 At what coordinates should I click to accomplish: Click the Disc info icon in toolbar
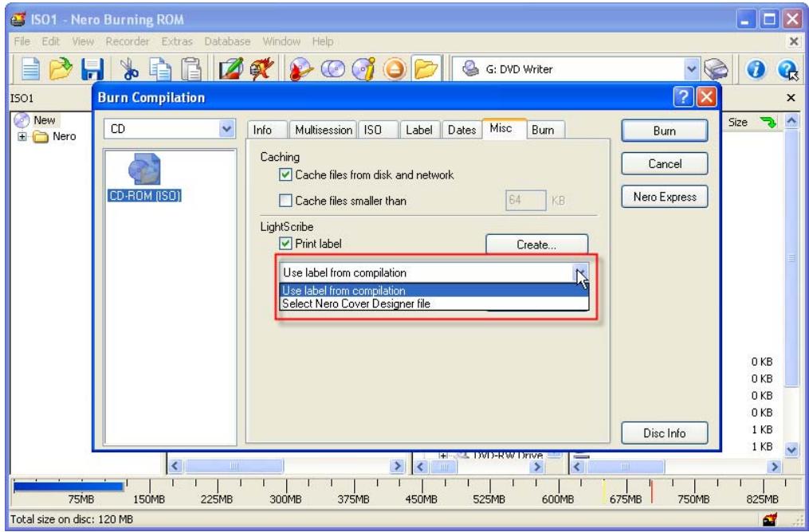coord(363,69)
